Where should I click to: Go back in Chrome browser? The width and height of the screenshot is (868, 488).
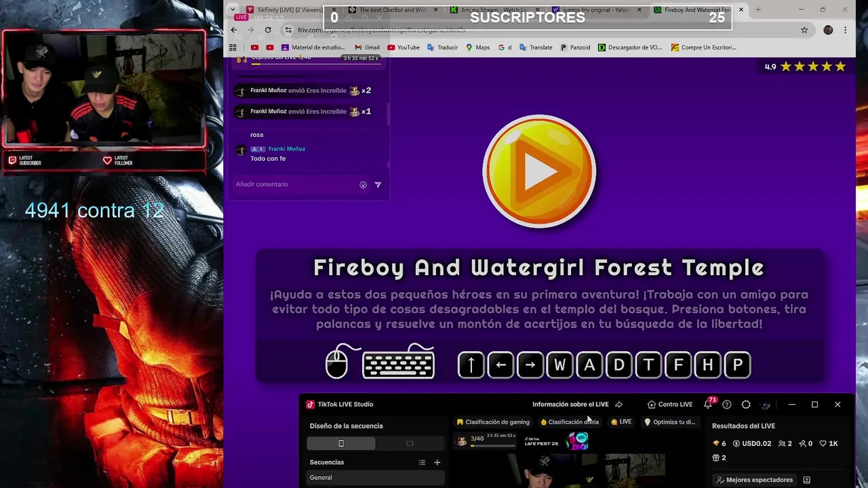pos(234,30)
